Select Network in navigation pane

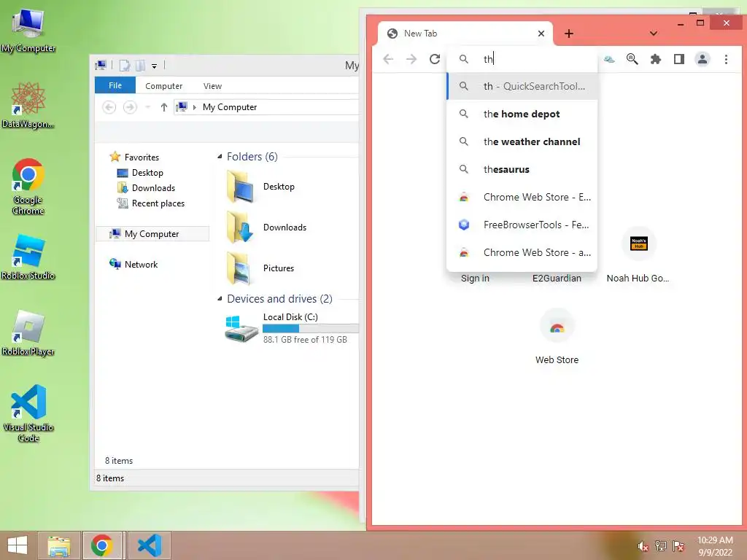pos(134,264)
